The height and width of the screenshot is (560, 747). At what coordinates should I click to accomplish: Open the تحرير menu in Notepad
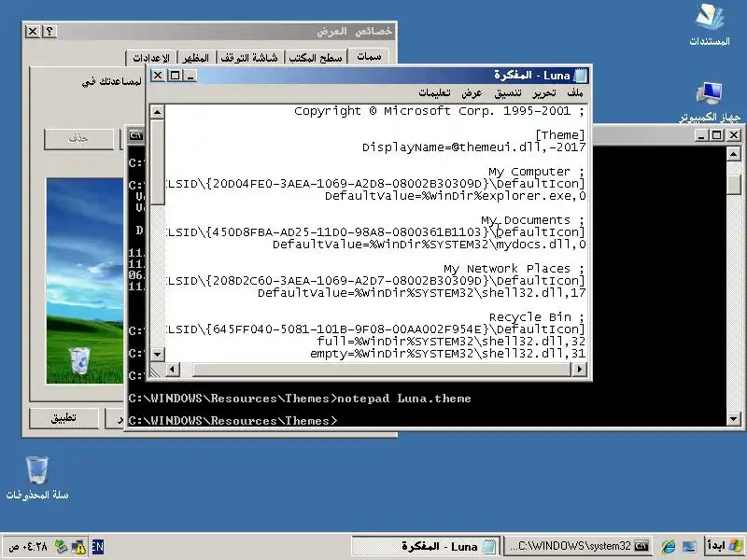point(544,92)
